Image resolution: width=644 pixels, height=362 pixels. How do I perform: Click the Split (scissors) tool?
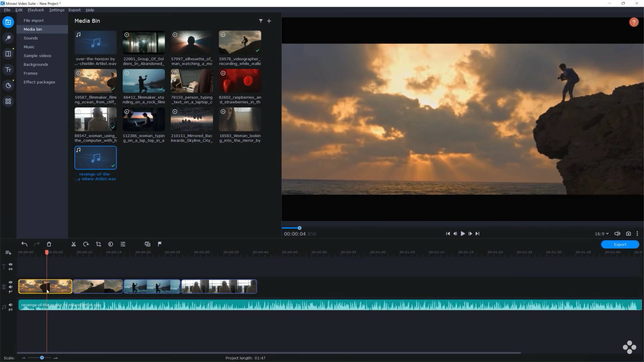point(73,244)
